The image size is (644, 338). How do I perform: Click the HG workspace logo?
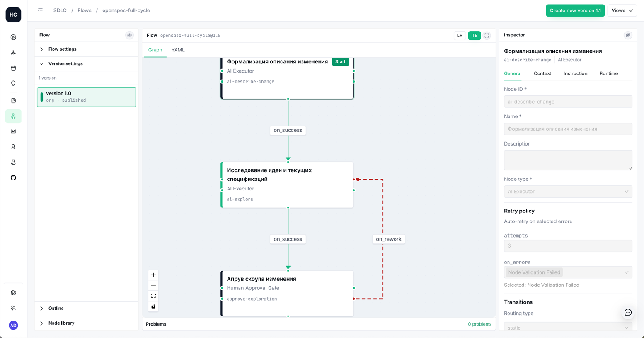pos(13,15)
